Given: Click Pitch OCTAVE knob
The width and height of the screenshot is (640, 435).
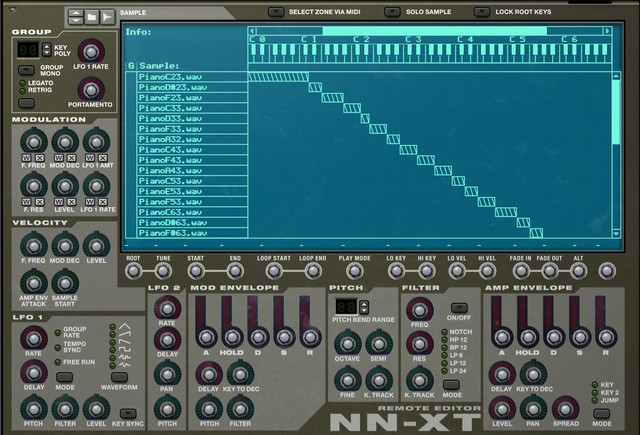Looking at the screenshot, I should click(347, 344).
